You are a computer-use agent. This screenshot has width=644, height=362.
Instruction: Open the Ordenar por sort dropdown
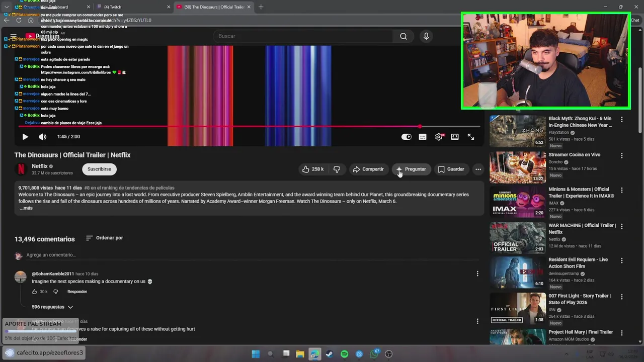point(104,238)
